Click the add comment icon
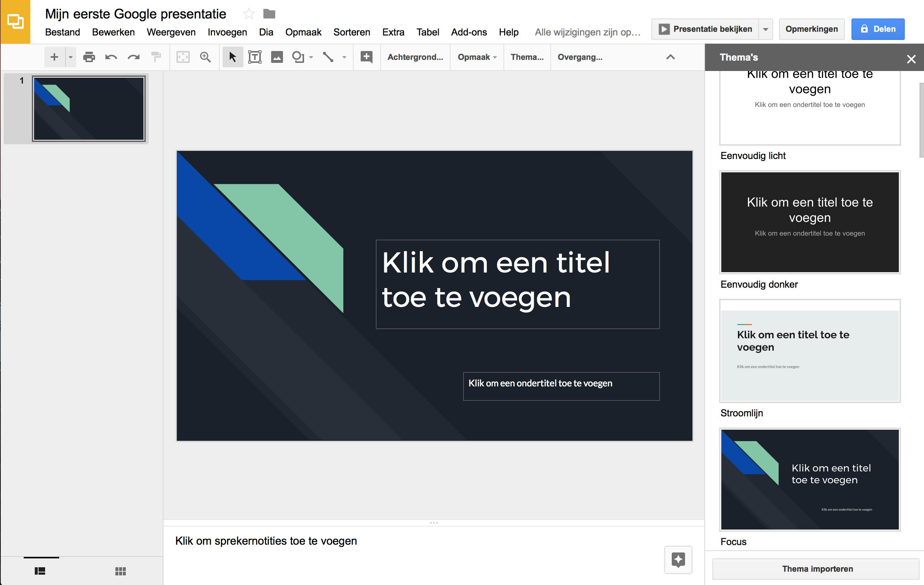The image size is (924, 585). [x=367, y=57]
